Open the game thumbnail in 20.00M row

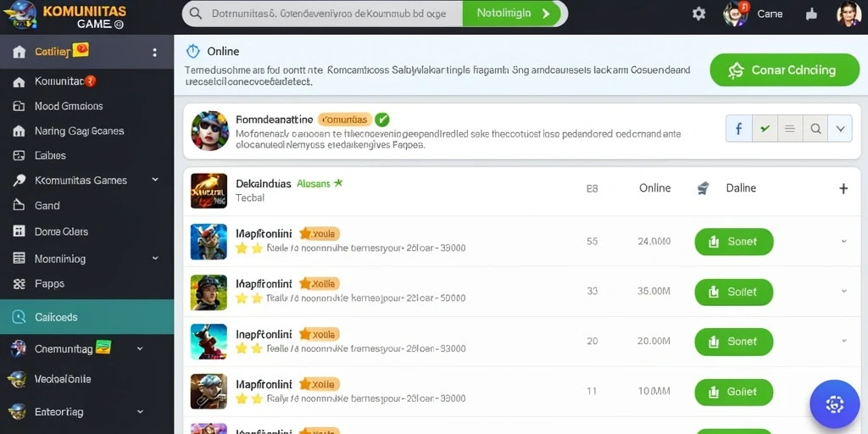coord(209,342)
